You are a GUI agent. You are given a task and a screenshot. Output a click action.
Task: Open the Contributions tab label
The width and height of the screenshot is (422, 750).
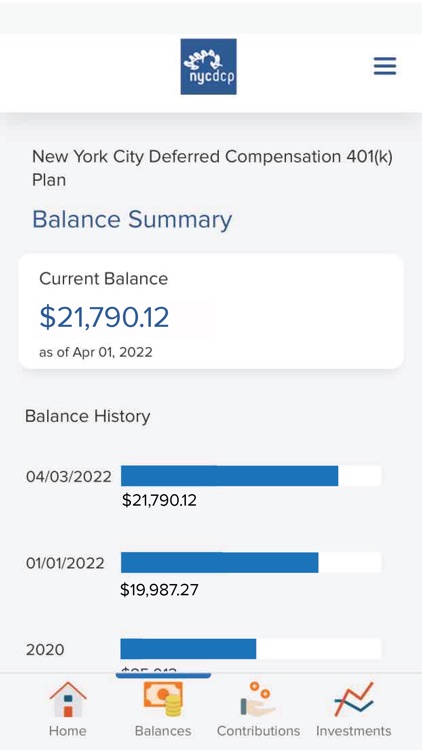[x=258, y=731]
